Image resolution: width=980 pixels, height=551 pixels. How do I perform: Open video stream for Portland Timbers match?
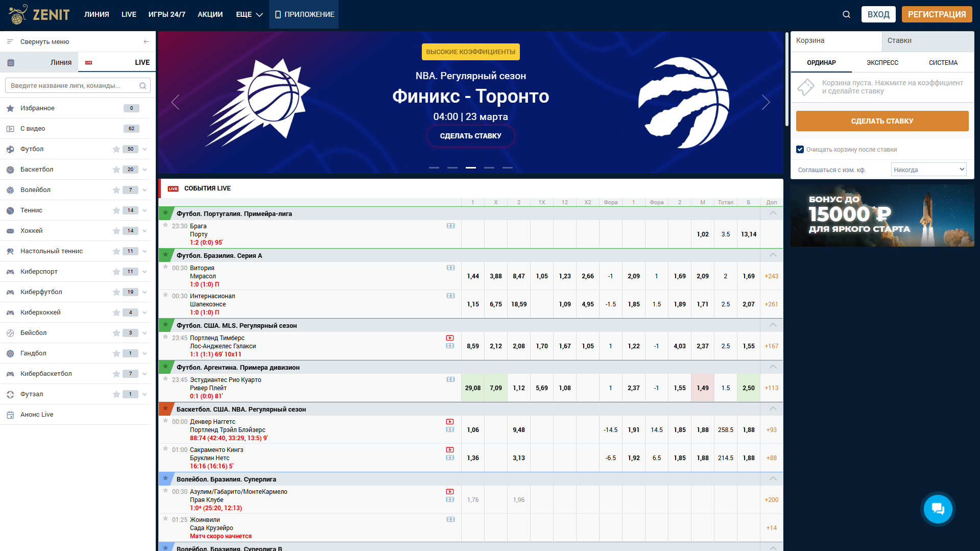[450, 338]
